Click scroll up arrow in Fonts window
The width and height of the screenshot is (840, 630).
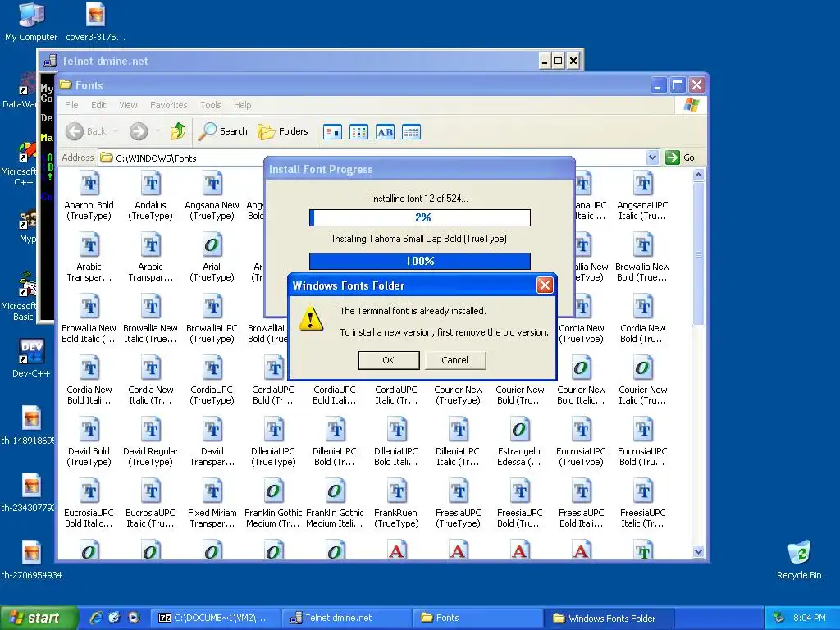[x=698, y=176]
